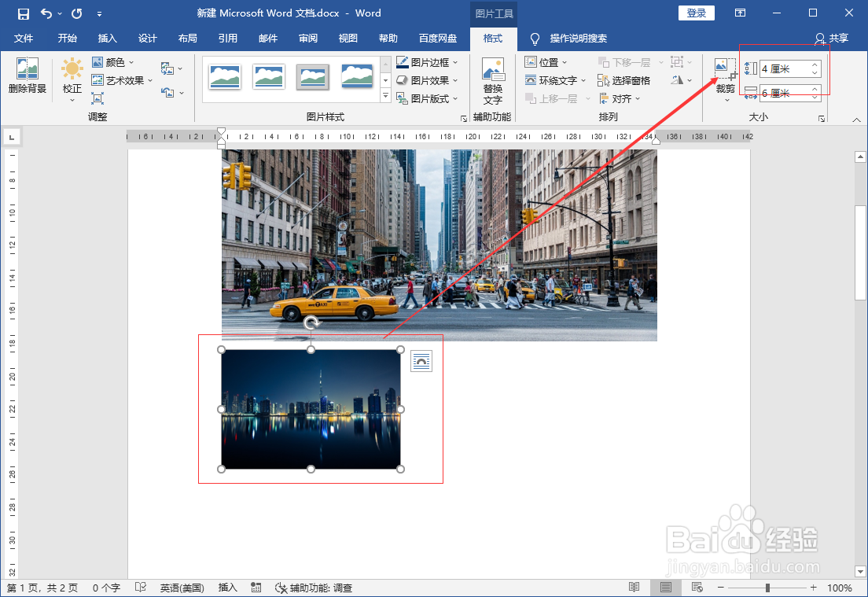Click 替换文字 alt text button
The height and width of the screenshot is (597, 868).
pos(493,81)
